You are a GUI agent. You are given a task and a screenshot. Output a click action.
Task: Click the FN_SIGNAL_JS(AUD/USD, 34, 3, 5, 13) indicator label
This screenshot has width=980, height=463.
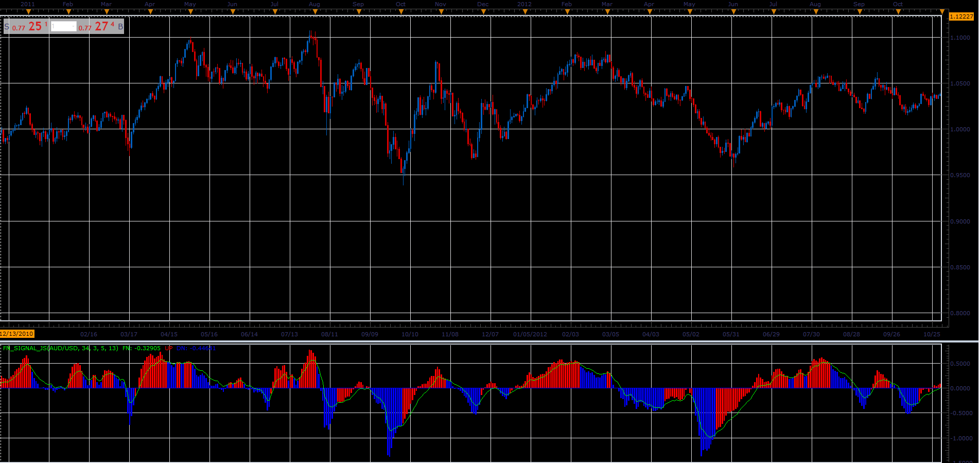[x=61, y=348]
